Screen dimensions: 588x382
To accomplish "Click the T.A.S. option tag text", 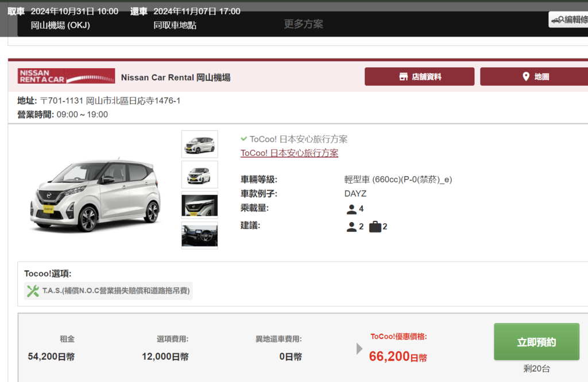I will [x=116, y=291].
